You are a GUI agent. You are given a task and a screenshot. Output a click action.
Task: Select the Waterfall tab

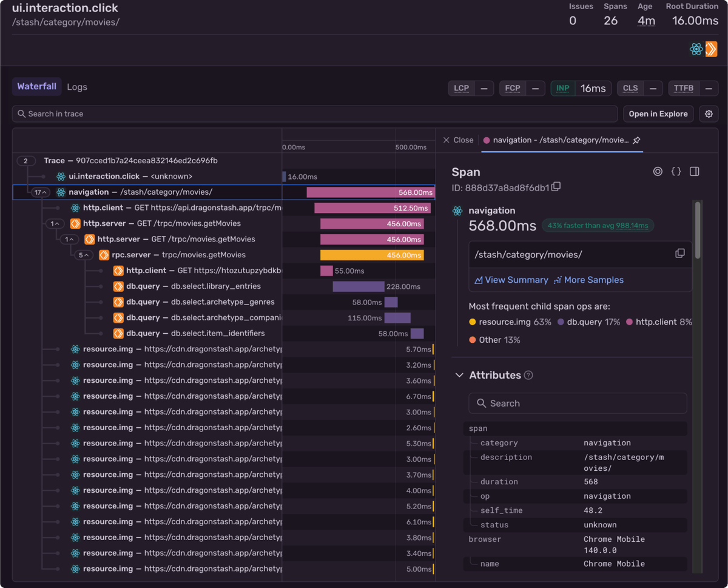click(36, 87)
